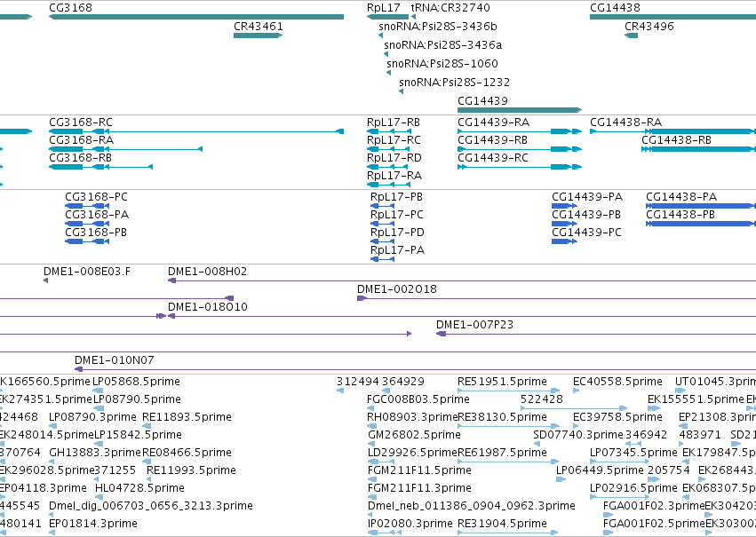Click protein CG3168-PB label

(96, 233)
